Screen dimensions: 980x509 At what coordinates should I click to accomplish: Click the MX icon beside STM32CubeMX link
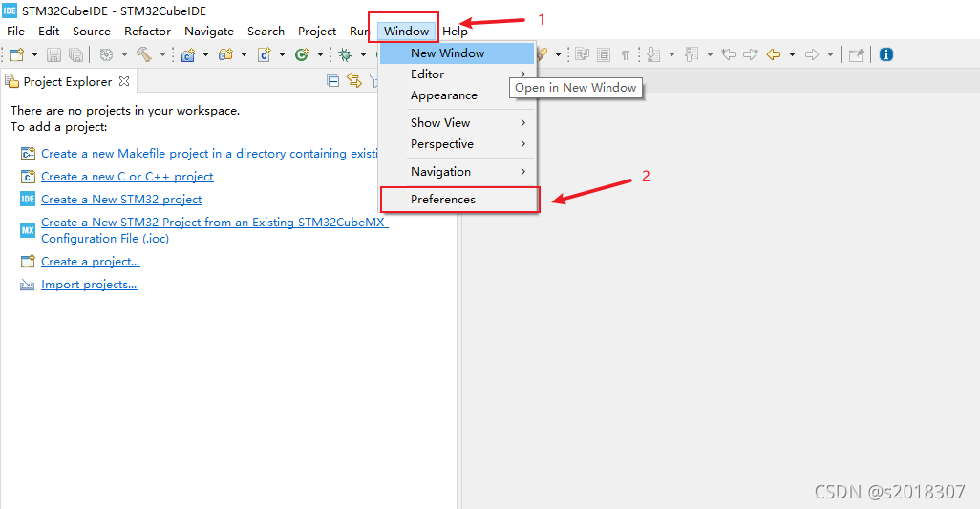pos(28,230)
